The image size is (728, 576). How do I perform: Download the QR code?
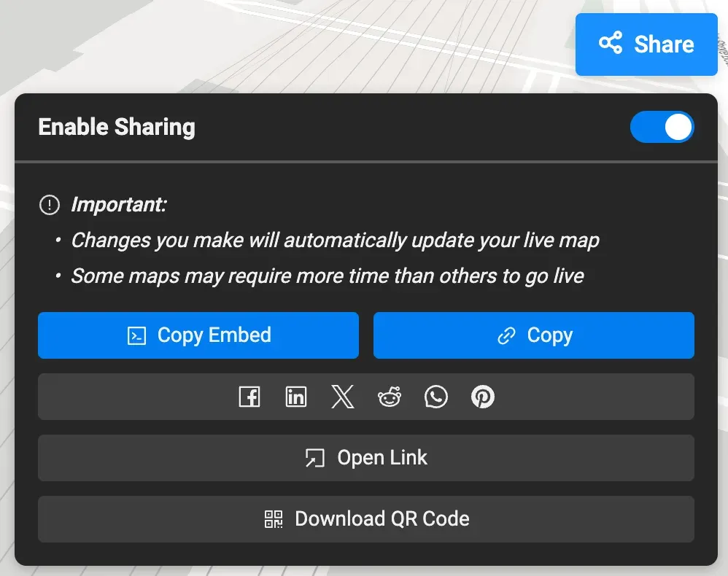(x=366, y=519)
